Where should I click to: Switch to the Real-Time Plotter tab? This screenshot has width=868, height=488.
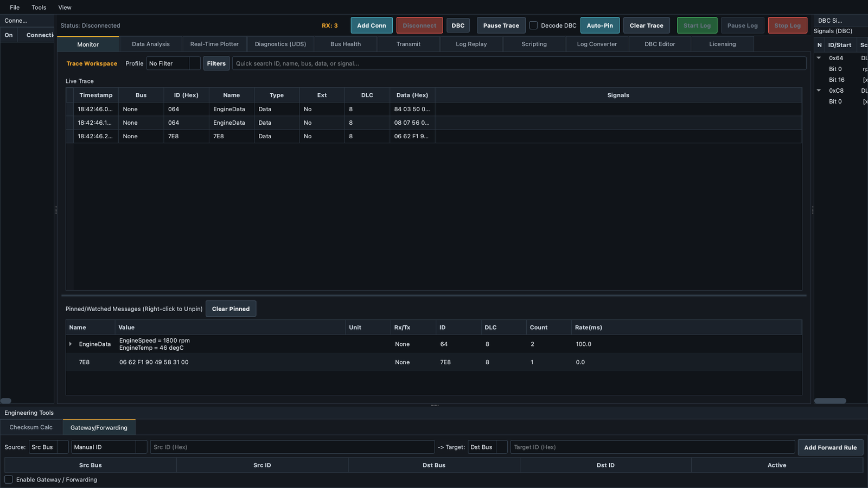click(214, 44)
